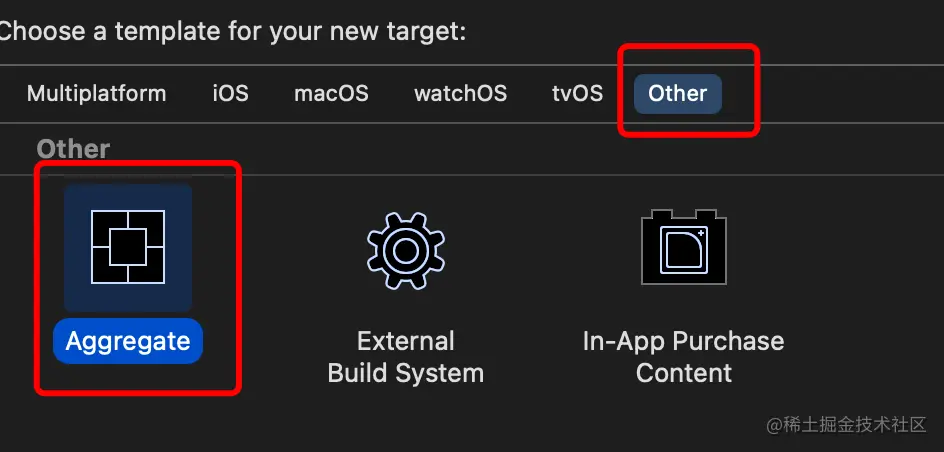Go to the tvOS tab
This screenshot has height=452, width=944.
[577, 94]
